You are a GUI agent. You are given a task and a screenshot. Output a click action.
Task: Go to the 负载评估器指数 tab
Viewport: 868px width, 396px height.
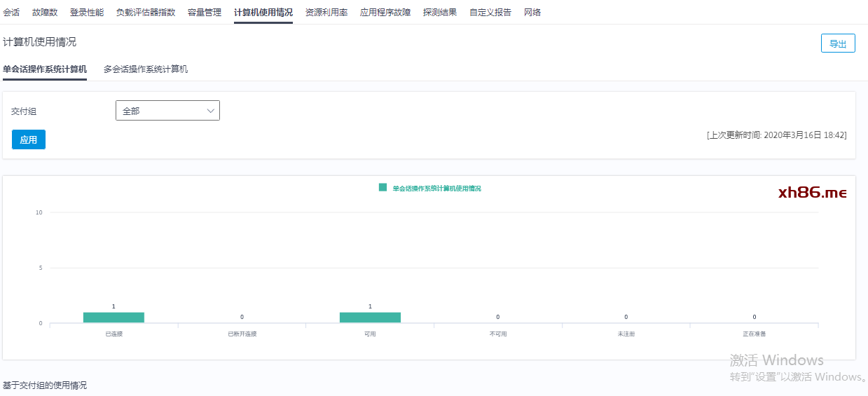(x=146, y=13)
